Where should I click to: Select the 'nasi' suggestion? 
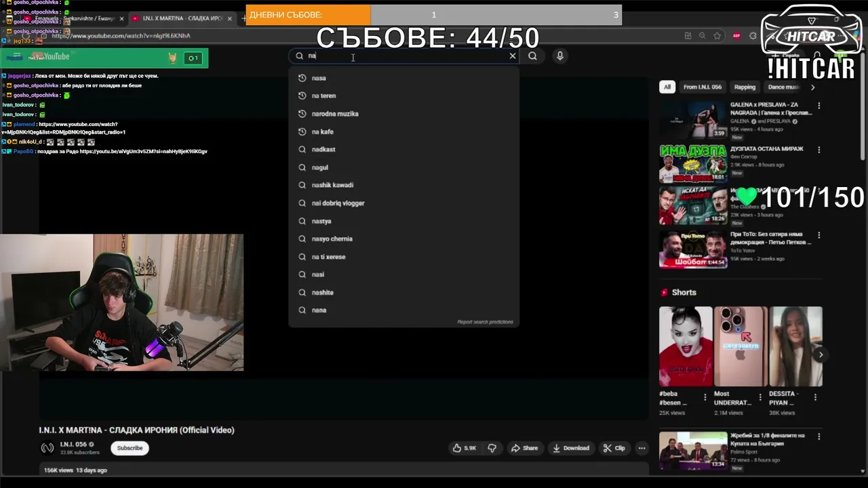coord(403,274)
